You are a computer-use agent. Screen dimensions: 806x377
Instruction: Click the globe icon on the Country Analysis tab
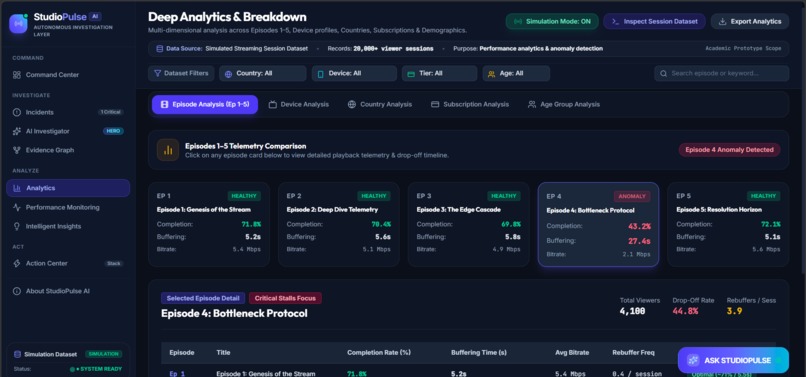point(352,104)
